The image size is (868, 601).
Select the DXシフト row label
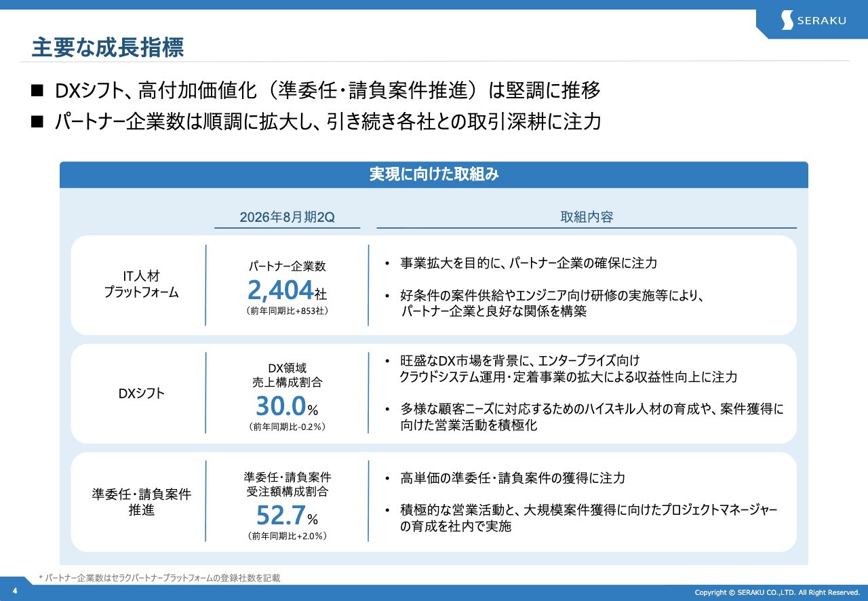point(141,393)
